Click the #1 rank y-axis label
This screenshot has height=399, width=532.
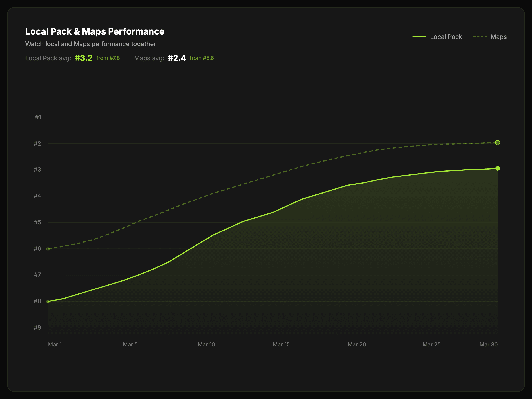click(38, 117)
